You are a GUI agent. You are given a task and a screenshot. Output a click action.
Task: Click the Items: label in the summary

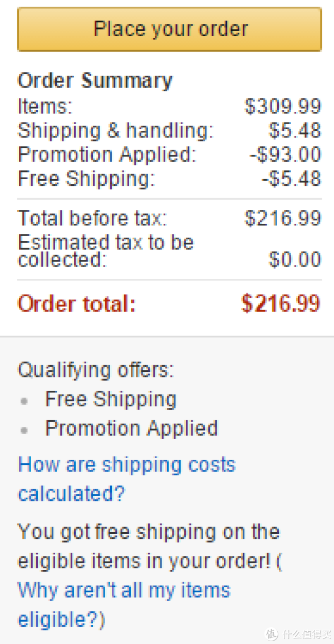click(x=45, y=106)
